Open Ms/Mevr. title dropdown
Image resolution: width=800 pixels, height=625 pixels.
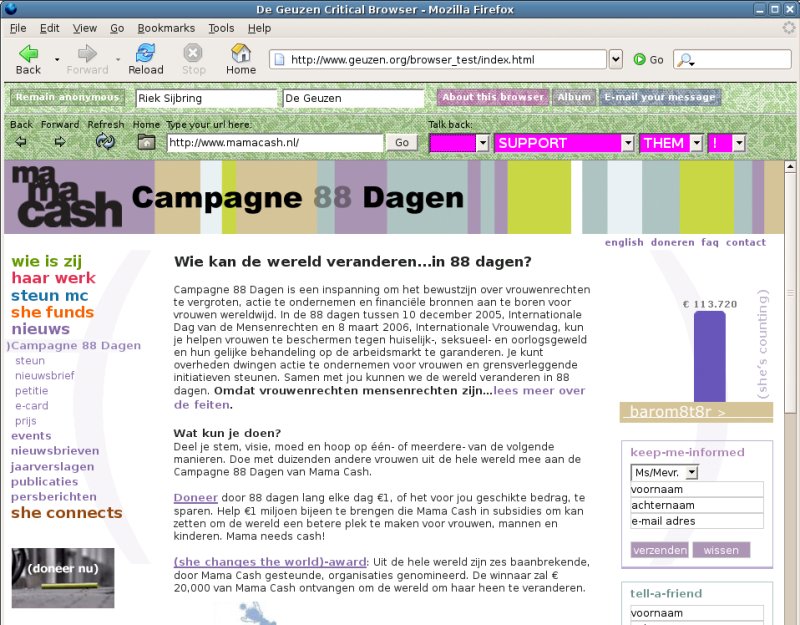click(691, 472)
